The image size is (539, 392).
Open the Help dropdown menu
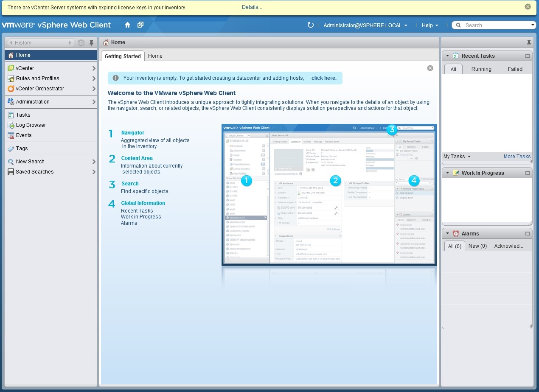point(430,25)
